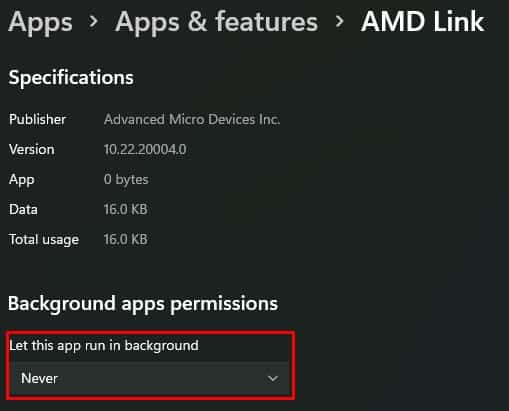This screenshot has width=509, height=411.
Task: Go back to Apps breadcrumb
Action: (40, 23)
